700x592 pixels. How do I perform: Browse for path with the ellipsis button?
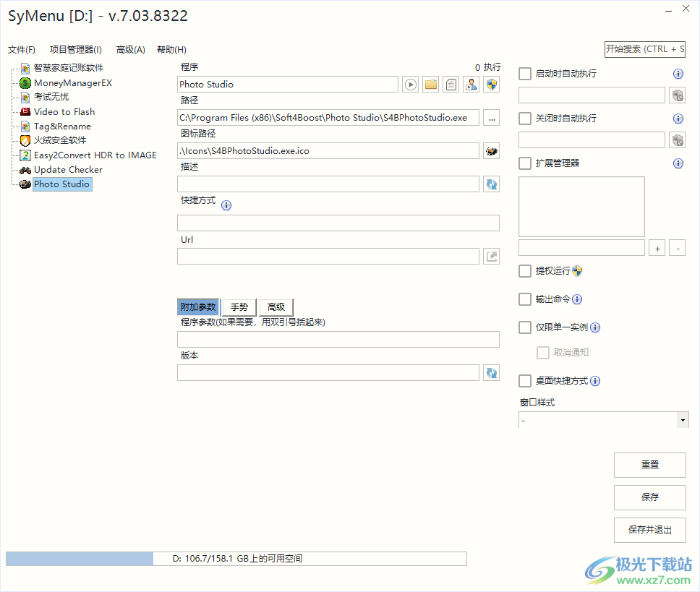click(492, 118)
